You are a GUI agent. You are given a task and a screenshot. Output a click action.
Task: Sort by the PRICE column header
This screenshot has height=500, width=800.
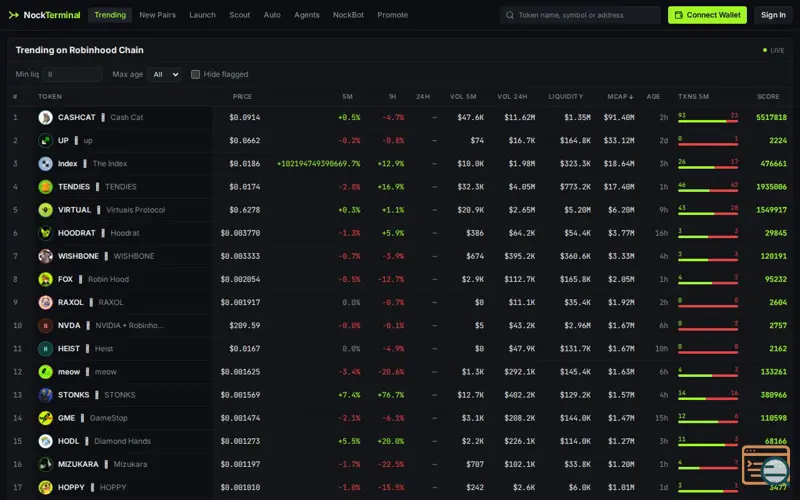(x=242, y=96)
